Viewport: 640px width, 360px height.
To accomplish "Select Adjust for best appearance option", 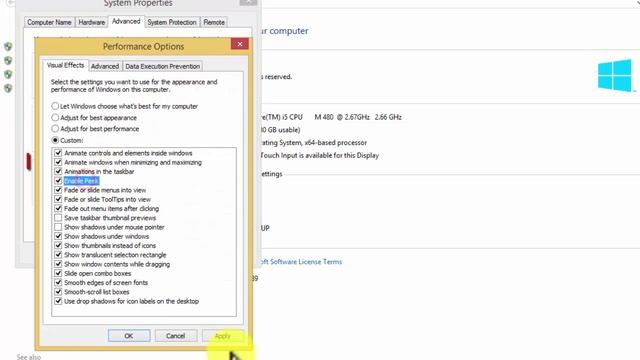I will 55,118.
